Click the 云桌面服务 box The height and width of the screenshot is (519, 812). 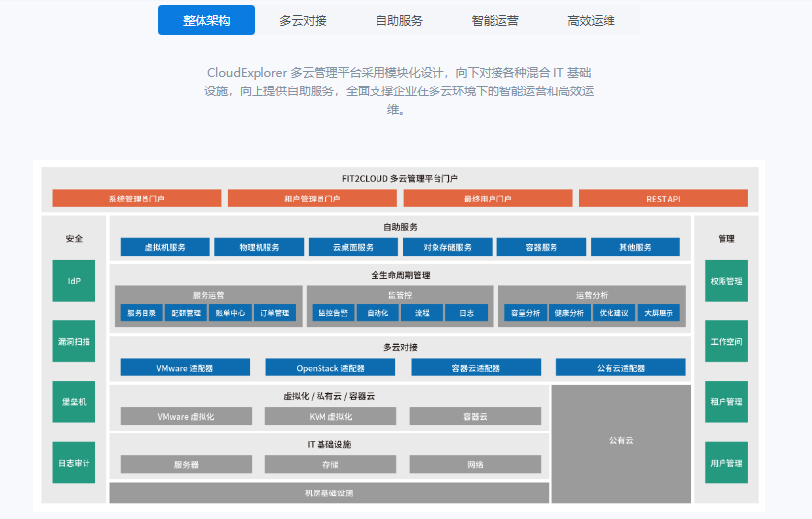353,247
